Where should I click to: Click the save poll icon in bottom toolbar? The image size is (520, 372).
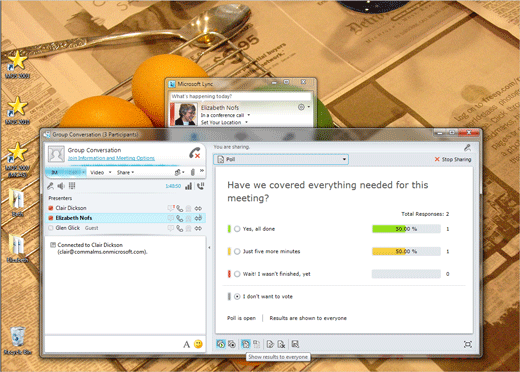coord(295,344)
